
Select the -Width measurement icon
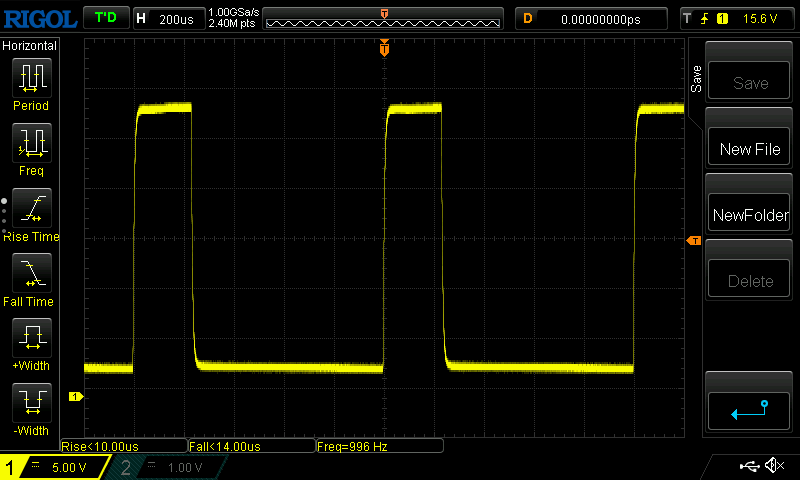pyautogui.click(x=30, y=402)
